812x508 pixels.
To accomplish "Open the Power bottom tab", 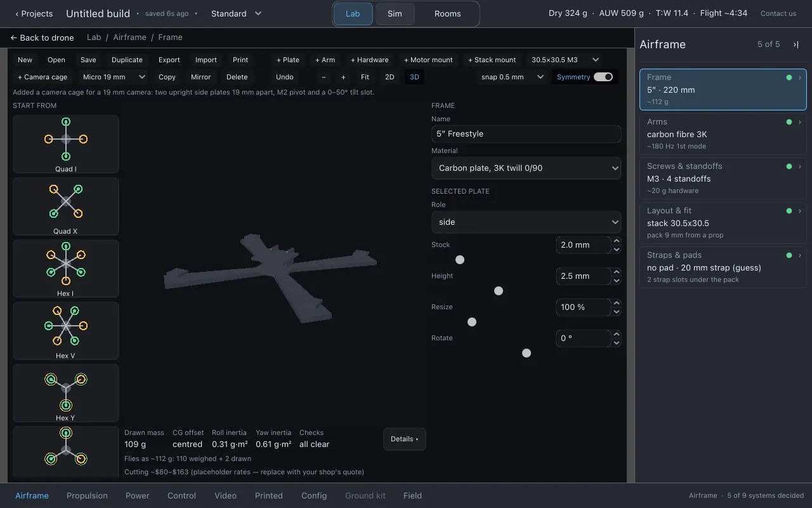I will click(138, 495).
